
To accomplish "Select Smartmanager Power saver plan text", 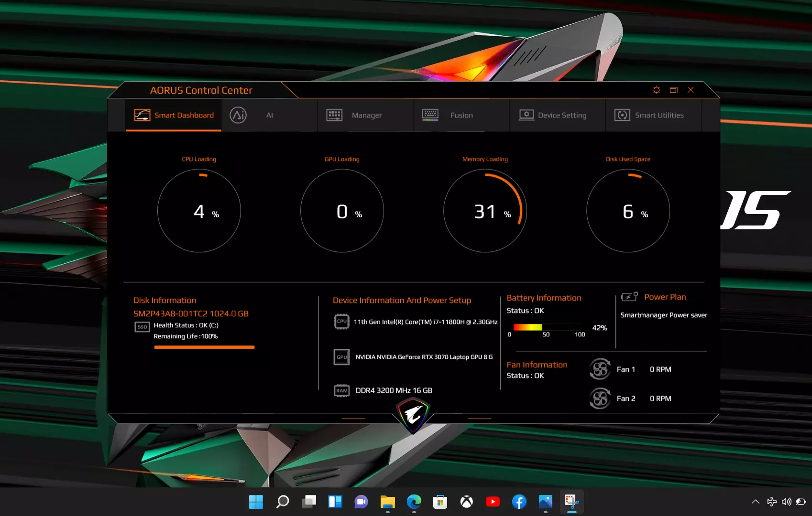I will pyautogui.click(x=663, y=315).
